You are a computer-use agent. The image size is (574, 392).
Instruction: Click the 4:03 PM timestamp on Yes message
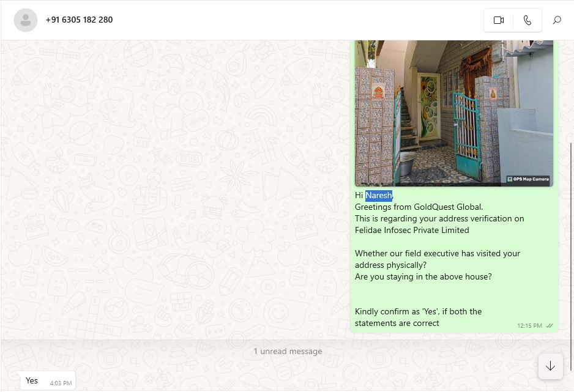[61, 383]
